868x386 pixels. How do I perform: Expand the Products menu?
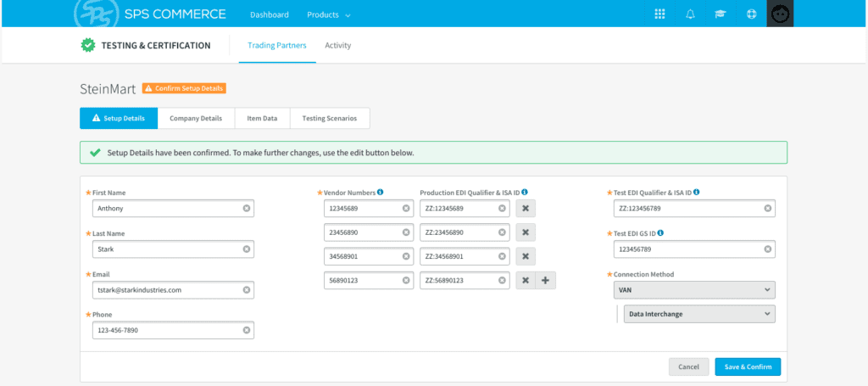click(x=329, y=15)
